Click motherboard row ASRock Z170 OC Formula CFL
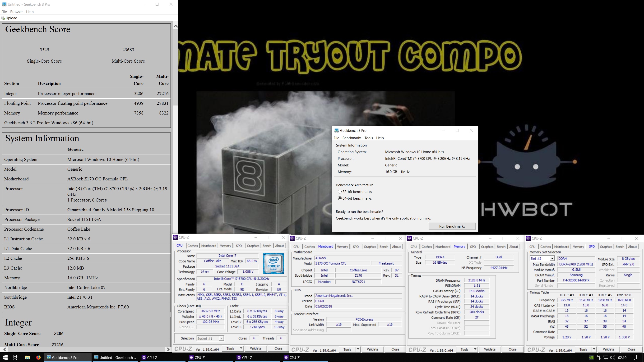 [87, 179]
